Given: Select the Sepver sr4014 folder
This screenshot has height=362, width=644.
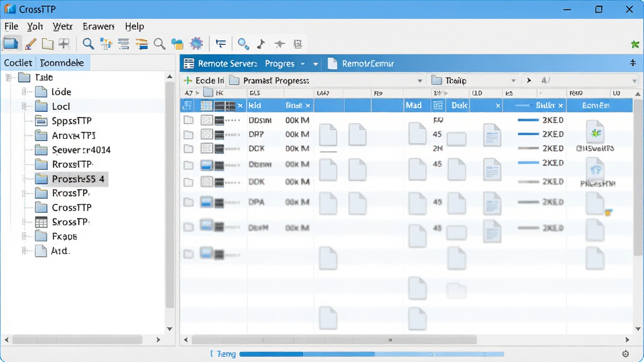Looking at the screenshot, I should [73, 150].
